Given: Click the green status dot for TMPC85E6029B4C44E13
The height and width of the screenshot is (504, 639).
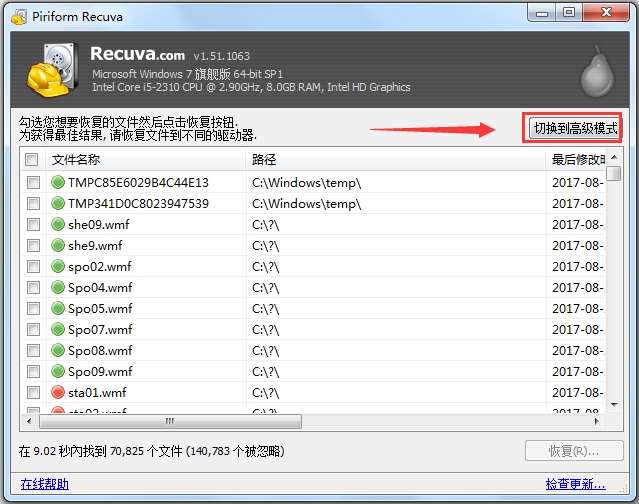Looking at the screenshot, I should (58, 182).
